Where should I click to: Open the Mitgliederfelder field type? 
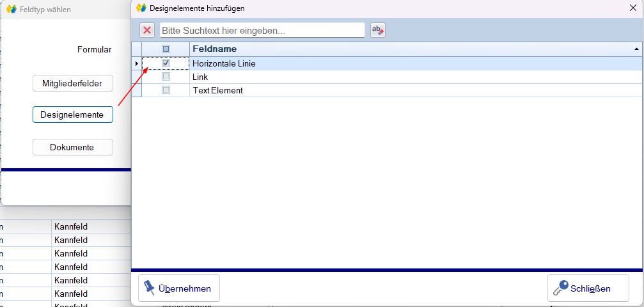(73, 83)
